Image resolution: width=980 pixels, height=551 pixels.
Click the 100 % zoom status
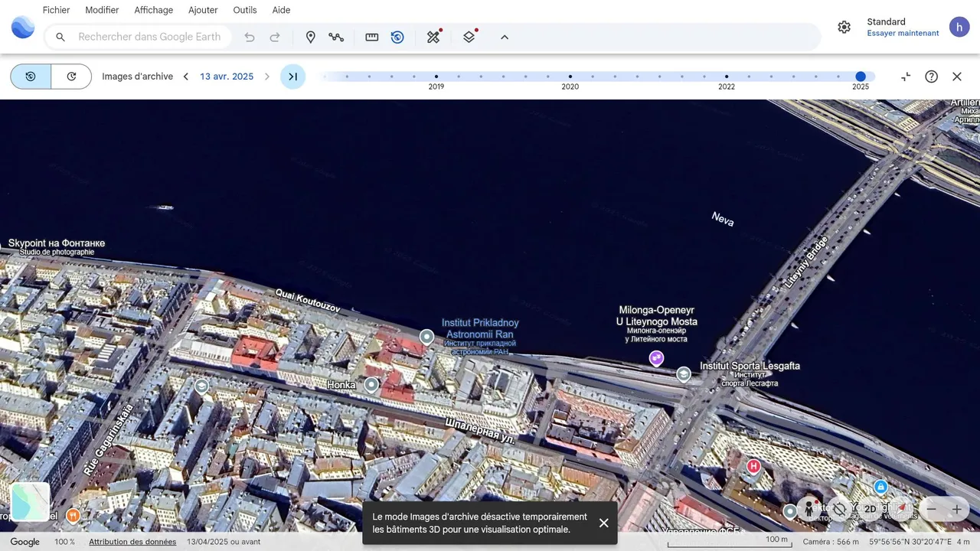(65, 542)
